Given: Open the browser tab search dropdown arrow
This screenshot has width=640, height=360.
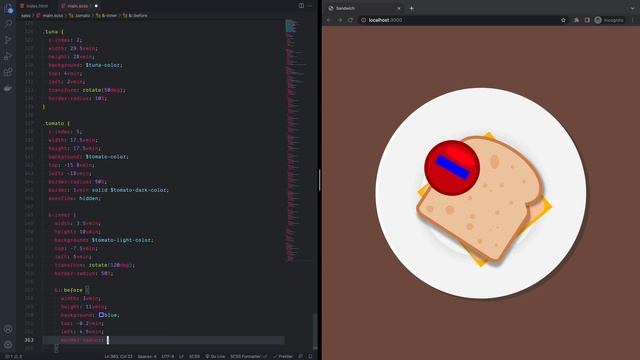Looking at the screenshot, I should [632, 8].
